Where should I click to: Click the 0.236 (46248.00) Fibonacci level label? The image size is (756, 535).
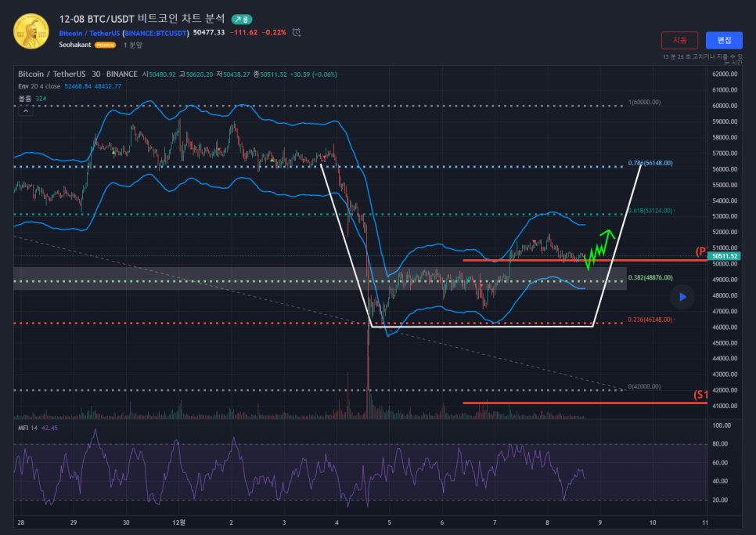[x=650, y=320]
